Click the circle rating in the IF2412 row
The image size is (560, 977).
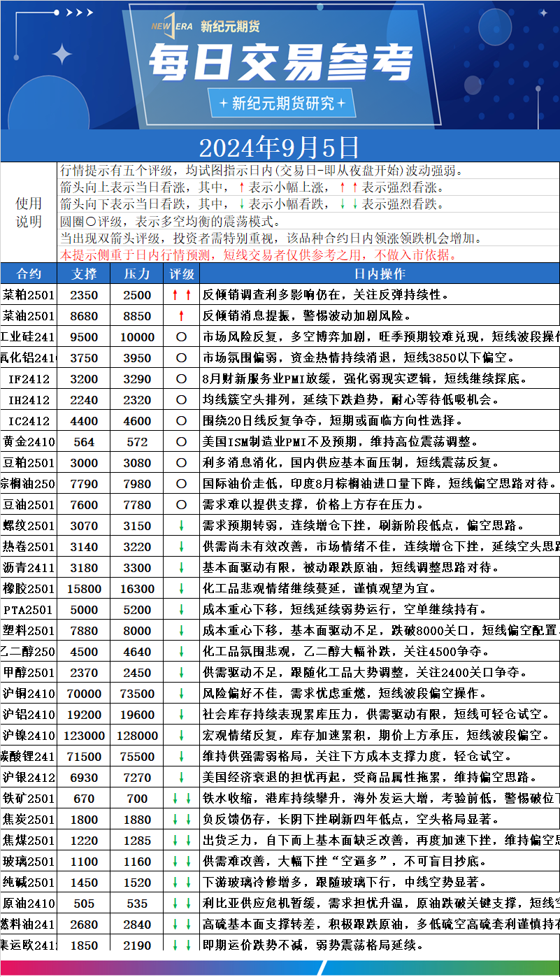(x=181, y=379)
